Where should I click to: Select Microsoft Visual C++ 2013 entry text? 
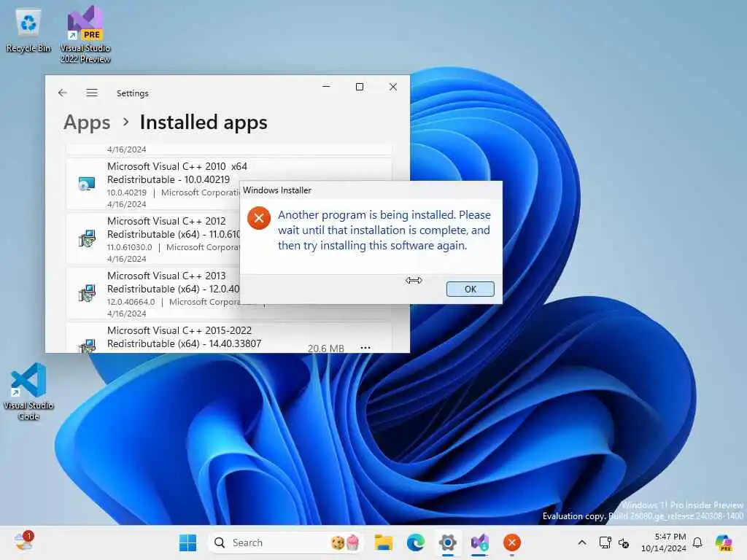tap(174, 282)
